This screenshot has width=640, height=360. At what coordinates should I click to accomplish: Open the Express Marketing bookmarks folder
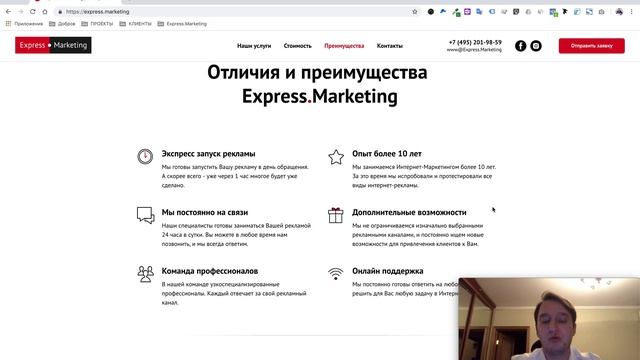pyautogui.click(x=182, y=24)
